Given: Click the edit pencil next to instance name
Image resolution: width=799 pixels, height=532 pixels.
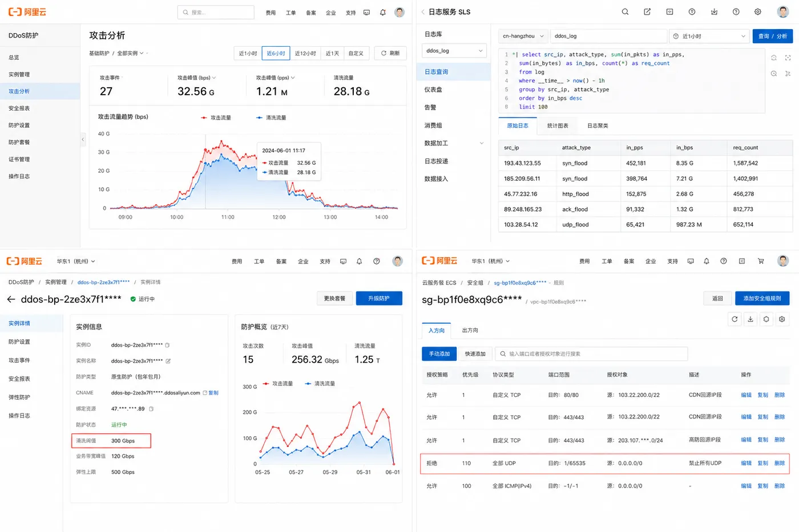Looking at the screenshot, I should (168, 361).
